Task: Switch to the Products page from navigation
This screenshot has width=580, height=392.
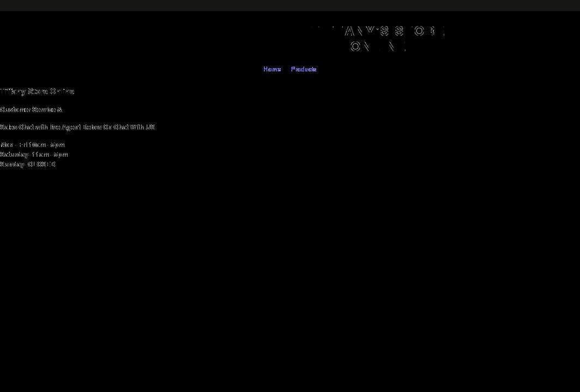Action: tap(304, 69)
